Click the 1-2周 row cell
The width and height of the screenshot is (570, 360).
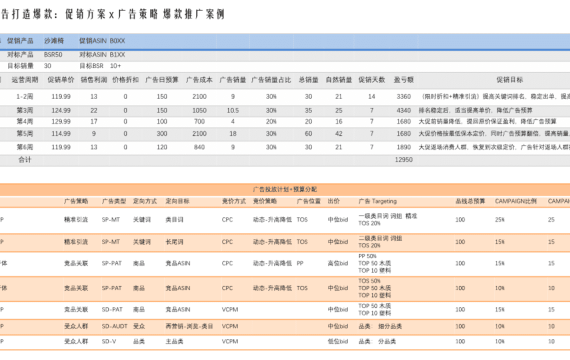click(24, 97)
